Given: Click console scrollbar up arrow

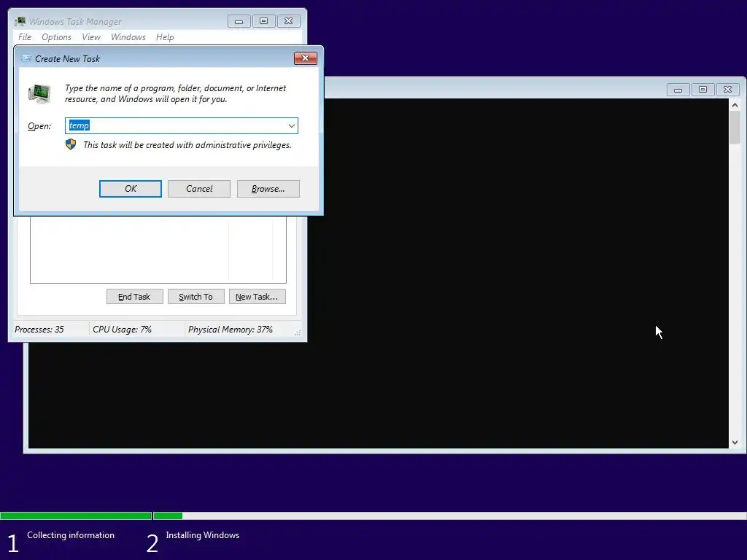Looking at the screenshot, I should 735,105.
